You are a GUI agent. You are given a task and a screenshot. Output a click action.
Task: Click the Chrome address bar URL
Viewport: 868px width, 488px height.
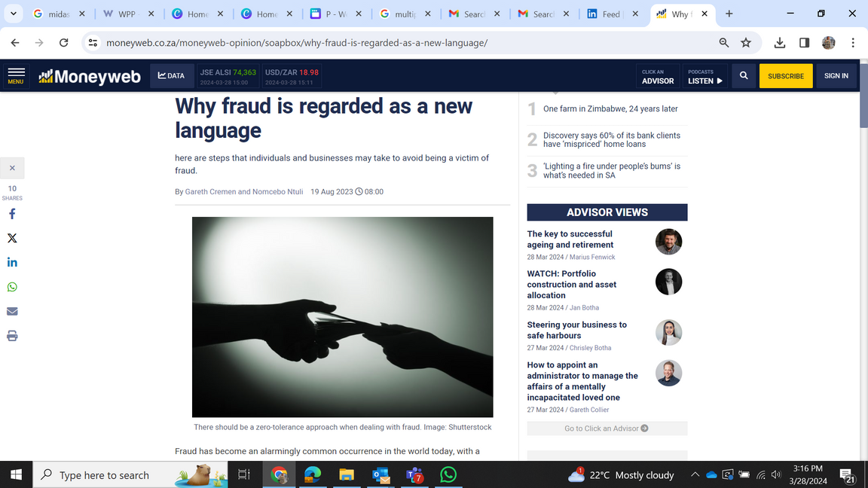coord(297,43)
